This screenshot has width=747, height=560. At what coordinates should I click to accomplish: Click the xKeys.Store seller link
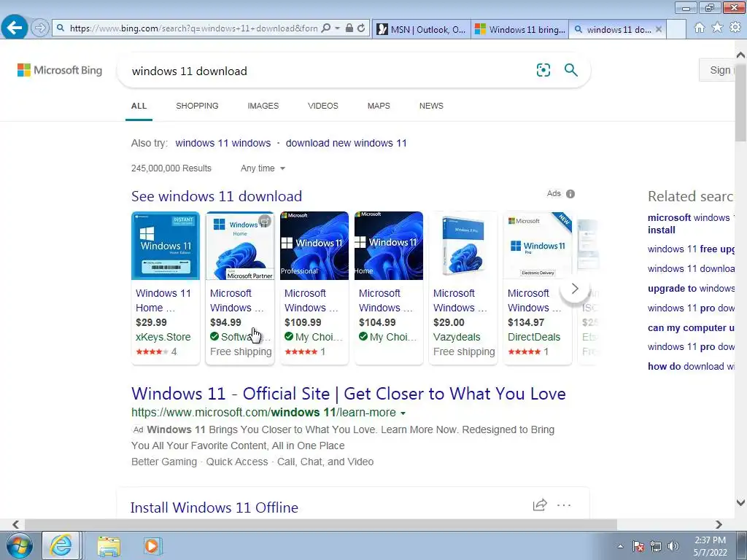[x=163, y=337]
